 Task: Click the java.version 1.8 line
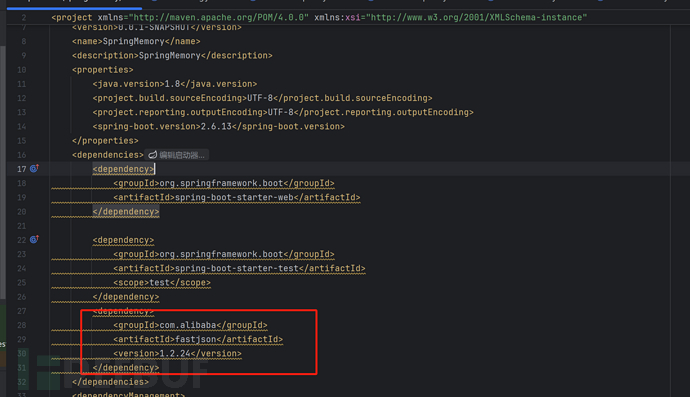click(x=175, y=84)
